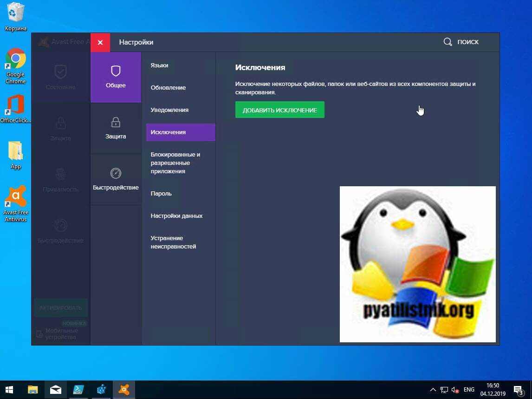This screenshot has width=532, height=399.
Task: Open Устранение неисправностей section
Action: (173, 242)
